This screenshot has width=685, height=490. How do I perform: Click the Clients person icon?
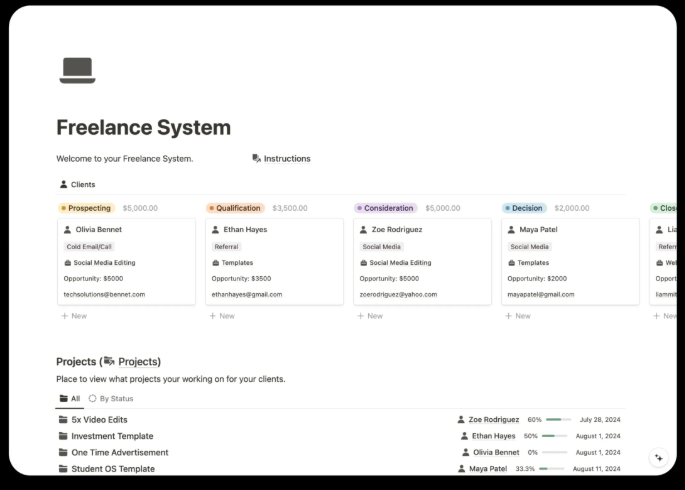click(x=64, y=184)
